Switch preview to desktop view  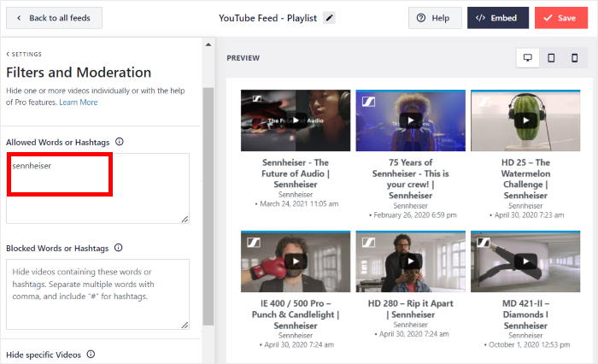coord(527,58)
